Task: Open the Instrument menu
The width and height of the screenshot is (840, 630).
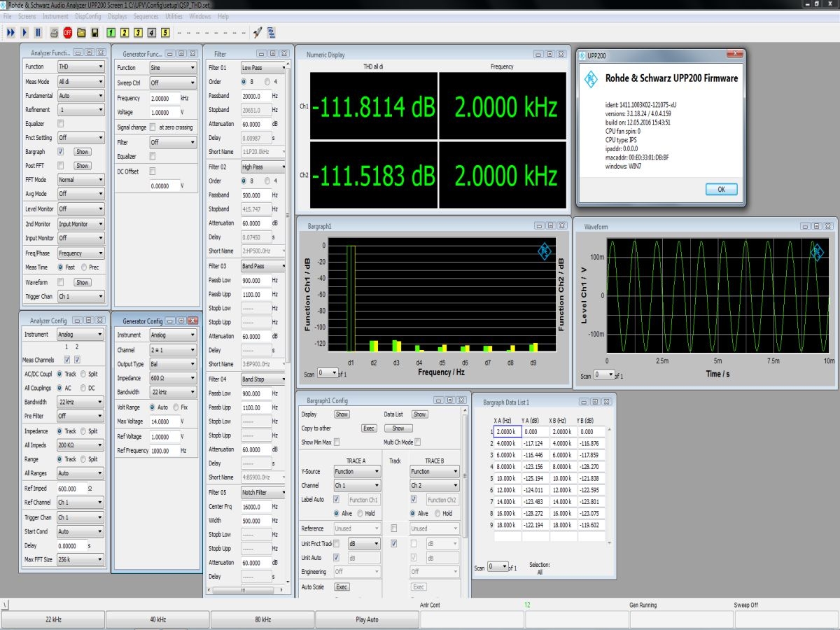Action: point(55,15)
